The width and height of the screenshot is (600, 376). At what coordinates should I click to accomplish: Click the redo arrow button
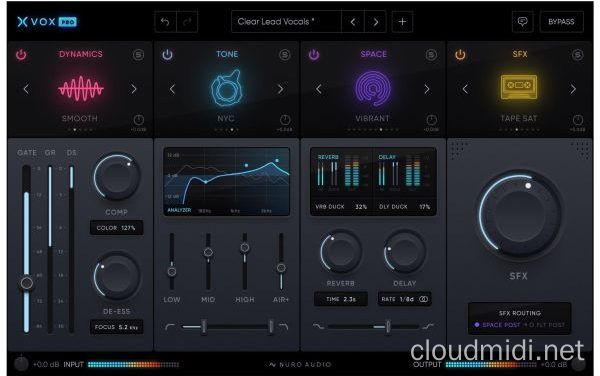187,22
